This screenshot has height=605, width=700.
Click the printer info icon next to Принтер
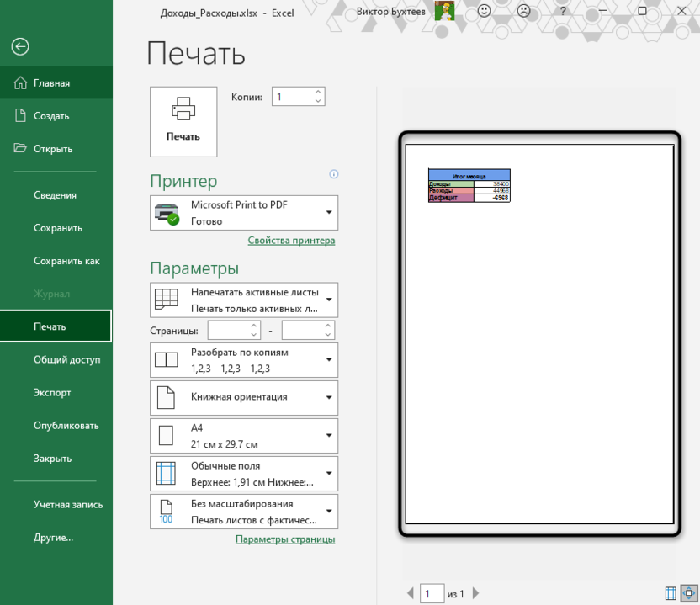pos(334,174)
